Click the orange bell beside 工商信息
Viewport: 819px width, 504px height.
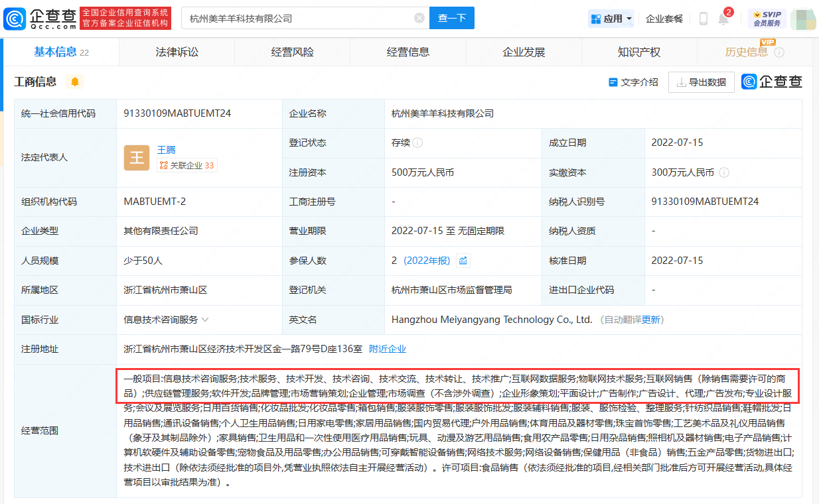(x=74, y=82)
